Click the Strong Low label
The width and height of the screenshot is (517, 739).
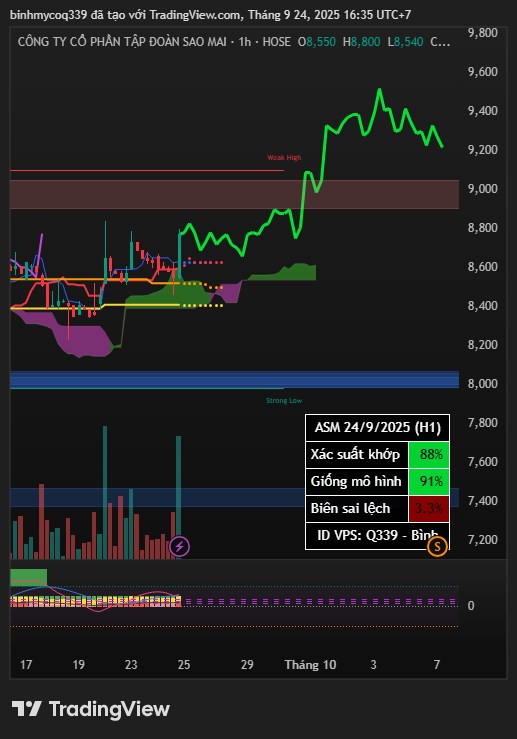coord(284,401)
